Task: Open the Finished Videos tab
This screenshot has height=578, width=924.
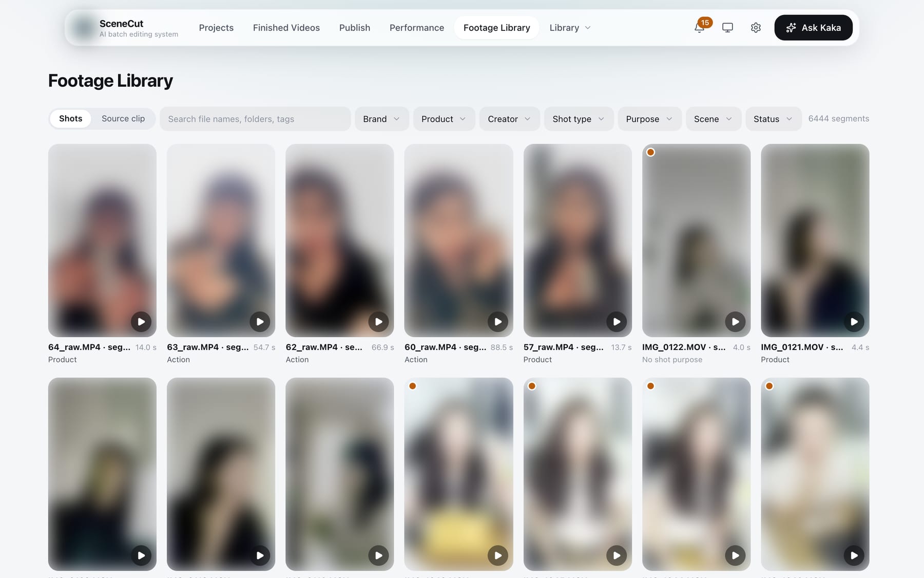Action: [x=286, y=28]
